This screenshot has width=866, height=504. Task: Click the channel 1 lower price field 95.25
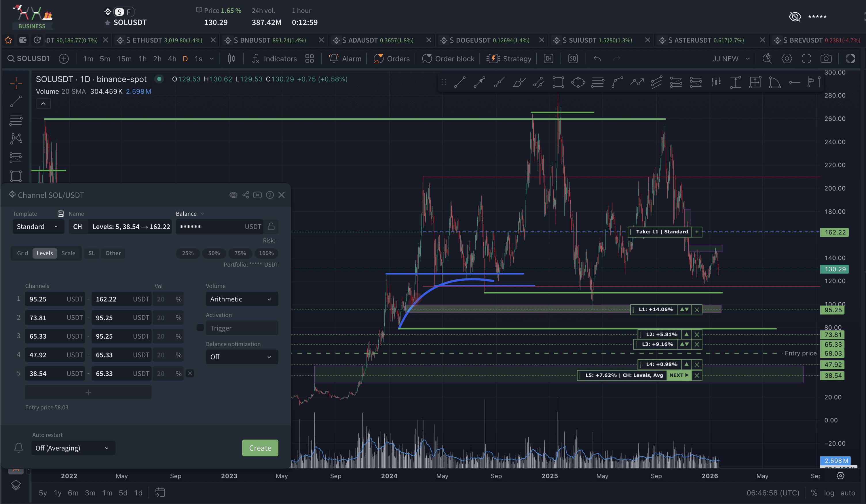coord(45,299)
